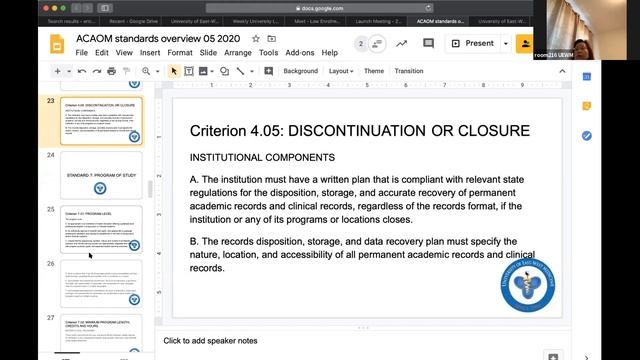This screenshot has height=360, width=640.
Task: Open the Present options dropdown arrow
Action: point(506,44)
